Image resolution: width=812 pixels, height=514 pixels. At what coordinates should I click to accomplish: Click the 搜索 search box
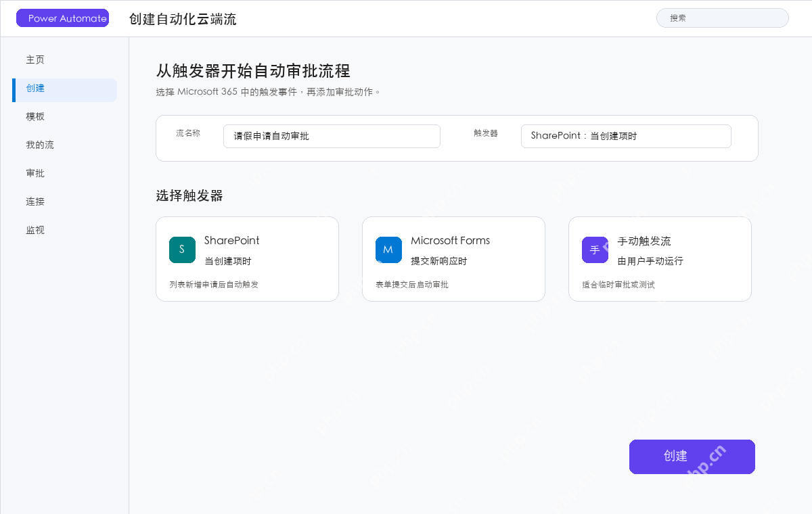click(723, 18)
